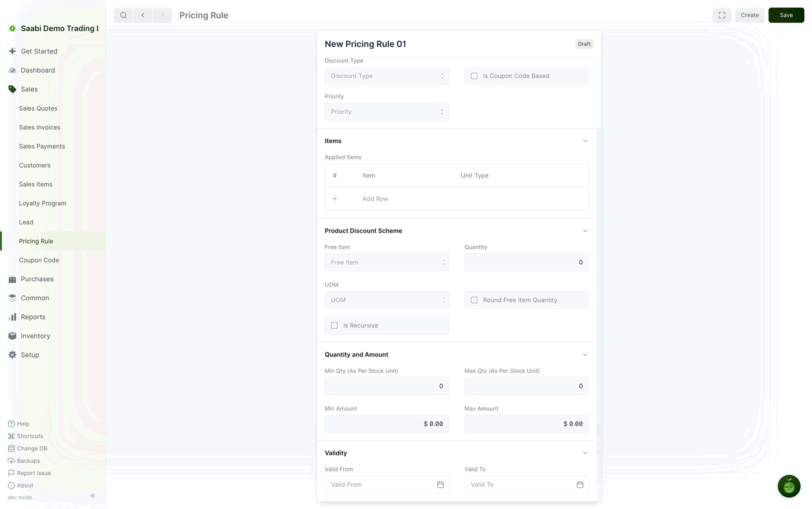
Task: Collapse the sidebar with double-chevron icon
Action: pos(93,496)
